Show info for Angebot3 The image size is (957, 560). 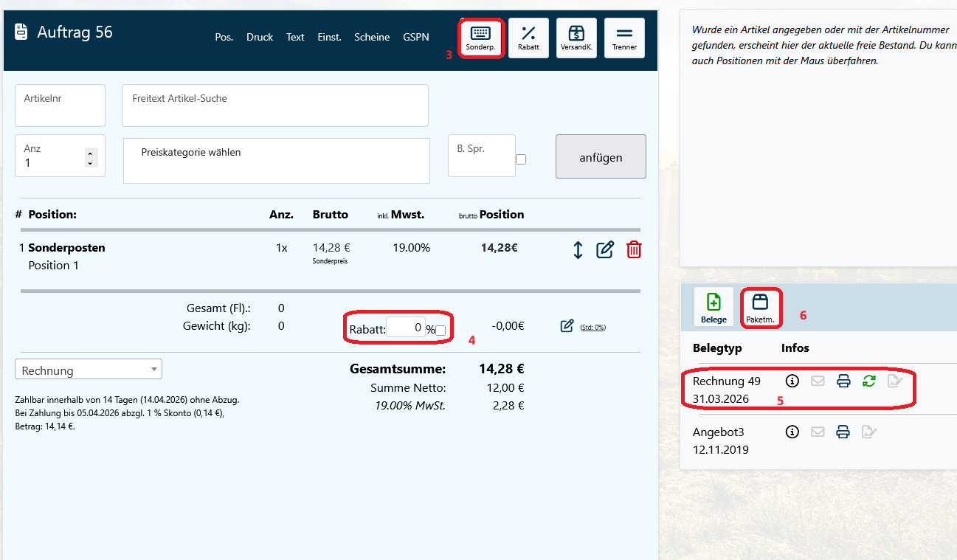792,432
